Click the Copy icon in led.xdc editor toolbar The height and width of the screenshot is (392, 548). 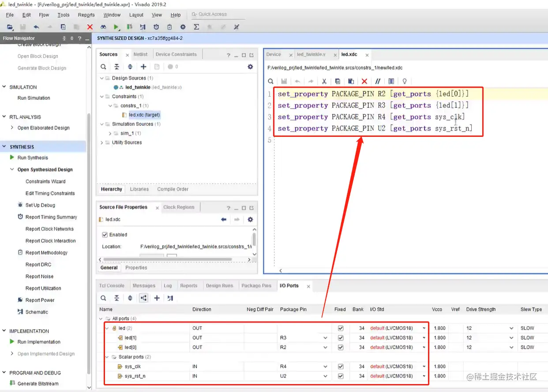[x=338, y=81]
